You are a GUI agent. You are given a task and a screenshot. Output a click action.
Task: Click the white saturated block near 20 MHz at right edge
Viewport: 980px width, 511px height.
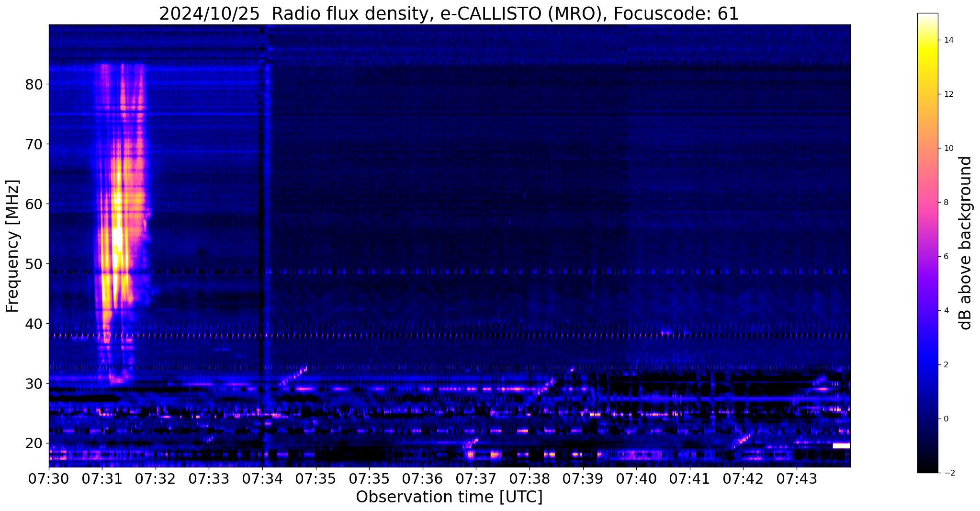[x=841, y=445]
